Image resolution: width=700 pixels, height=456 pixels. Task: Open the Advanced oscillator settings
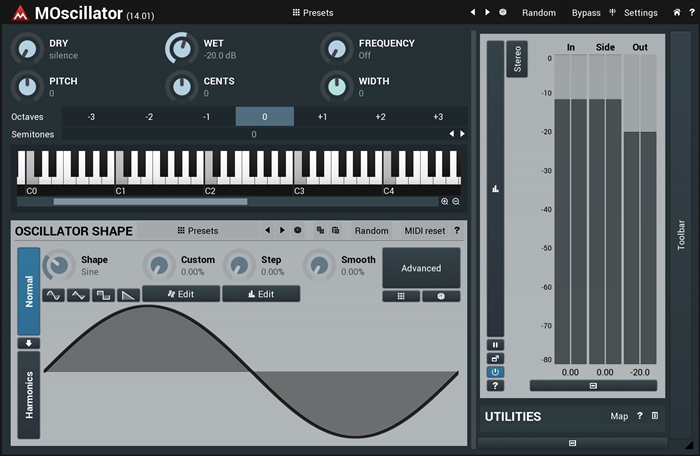421,268
